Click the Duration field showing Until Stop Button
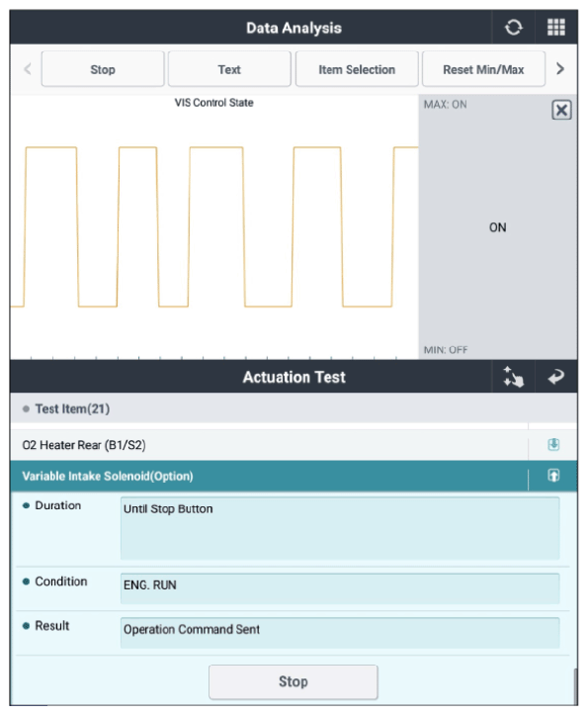Viewport: 588px width, 715px height. 340,528
